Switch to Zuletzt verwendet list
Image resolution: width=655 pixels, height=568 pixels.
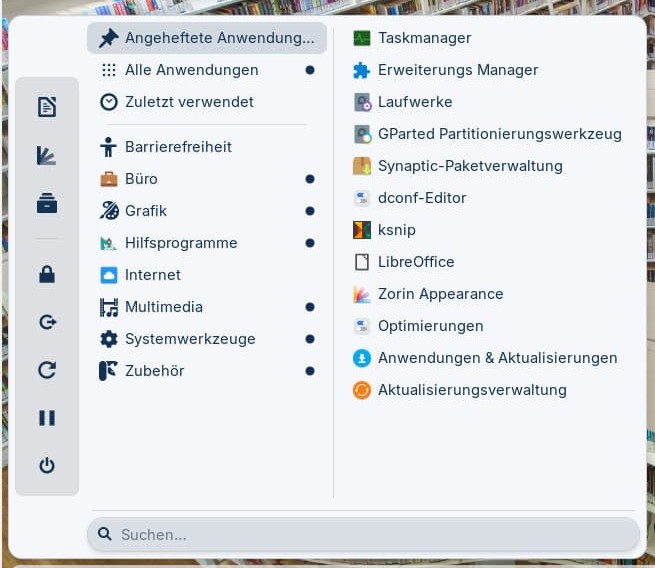189,102
